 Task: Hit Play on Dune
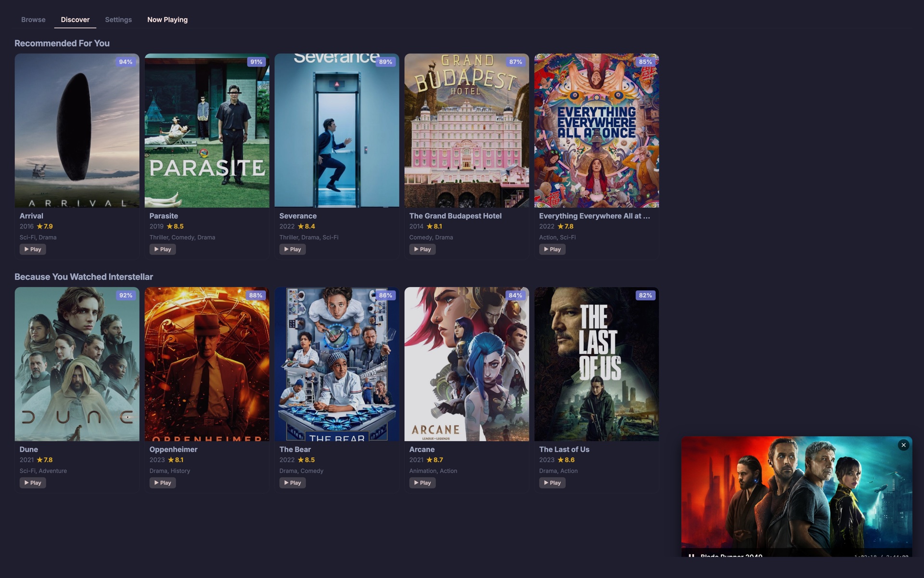click(33, 483)
